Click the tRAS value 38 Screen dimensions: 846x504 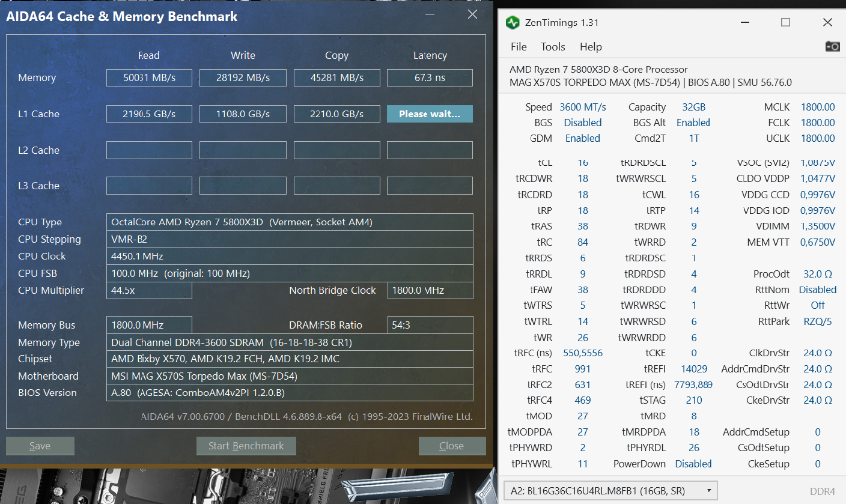(x=582, y=226)
